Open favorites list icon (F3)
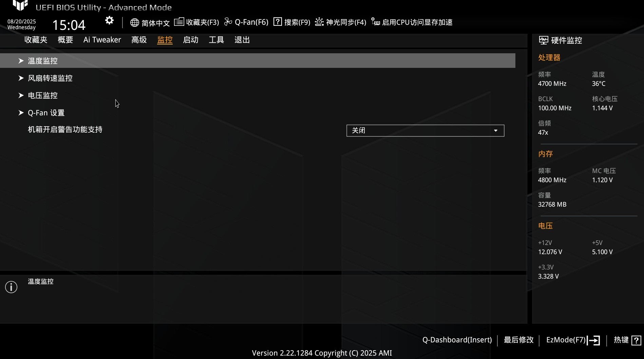 [179, 22]
